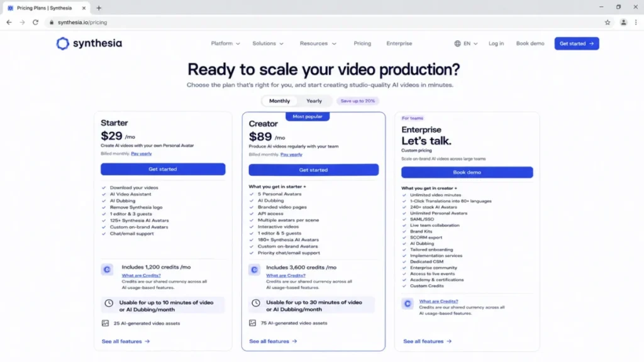Click 'Interactive videos' feature text
This screenshot has width=644, height=362.
[x=278, y=226]
